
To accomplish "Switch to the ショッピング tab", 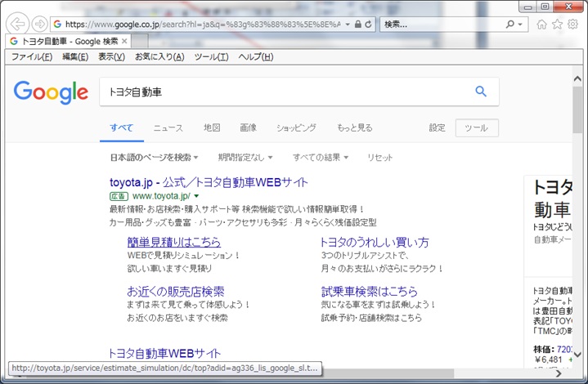I will click(x=296, y=128).
